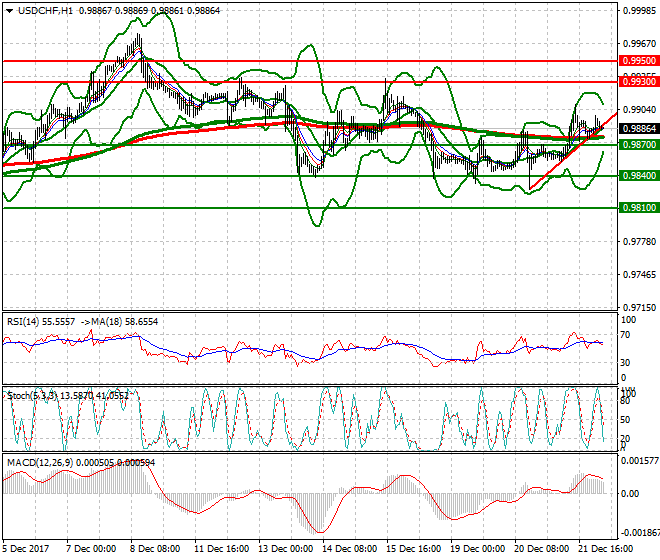Click the 7 Dec 00:00 time label
Viewport: 660px width, 560px height.
pyautogui.click(x=91, y=549)
